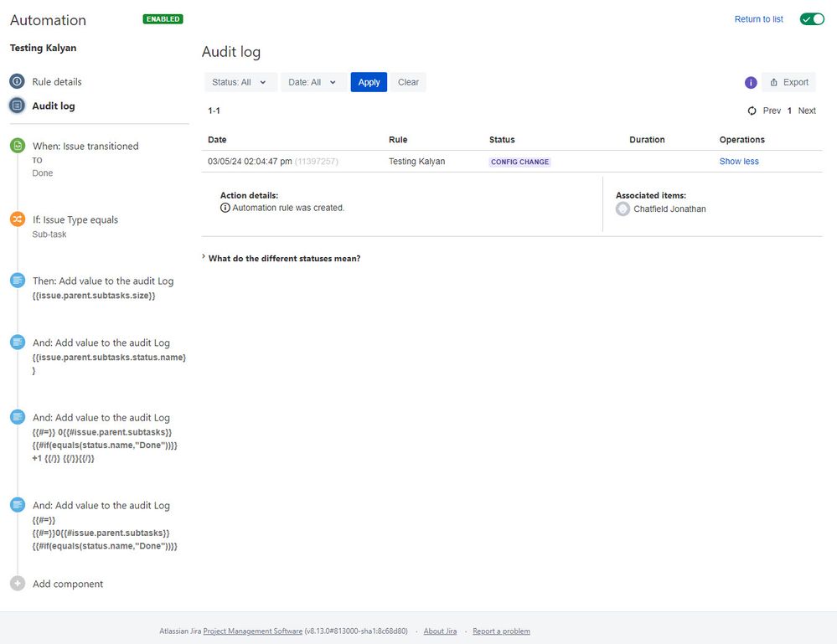The height and width of the screenshot is (644, 837).
Task: Click Report a problem link
Action: pyautogui.click(x=501, y=631)
